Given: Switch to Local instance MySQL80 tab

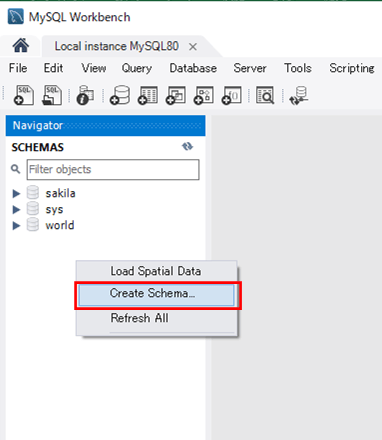Looking at the screenshot, I should 117,46.
